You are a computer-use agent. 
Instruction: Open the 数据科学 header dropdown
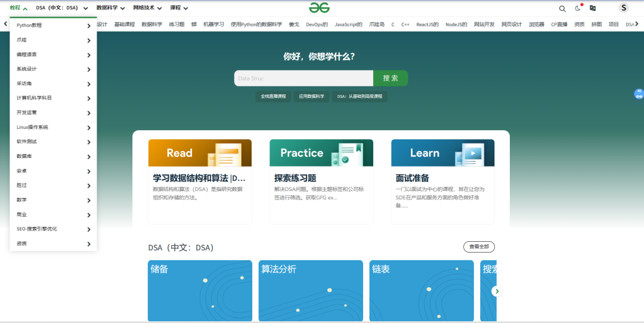point(110,8)
